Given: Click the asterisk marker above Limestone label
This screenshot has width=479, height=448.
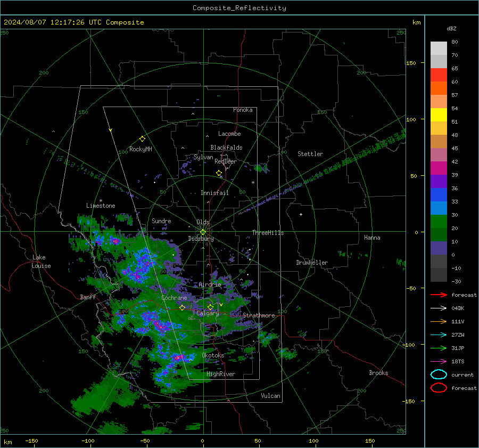Looking at the screenshot, I should (101, 201).
